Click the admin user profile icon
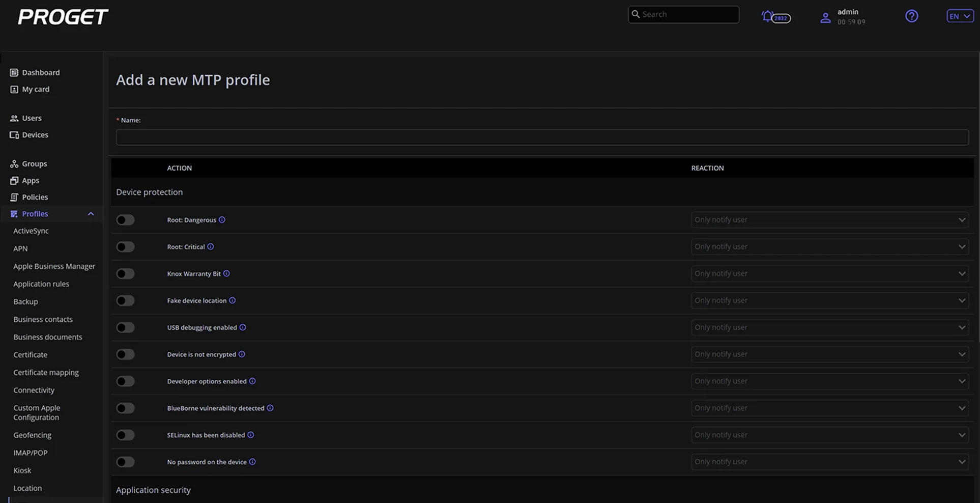 [x=825, y=18]
